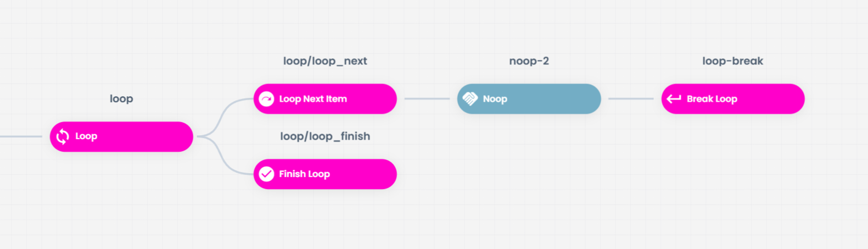
Task: Click the circular arrows icon on Loop node
Action: tap(63, 136)
